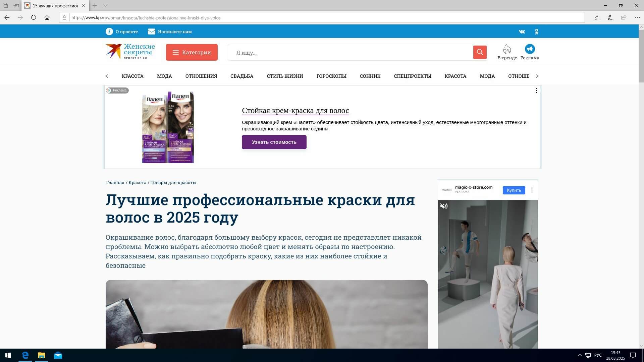The width and height of the screenshot is (644, 362).
Task: Select the СВАДЬБА menu item
Action: (x=241, y=76)
